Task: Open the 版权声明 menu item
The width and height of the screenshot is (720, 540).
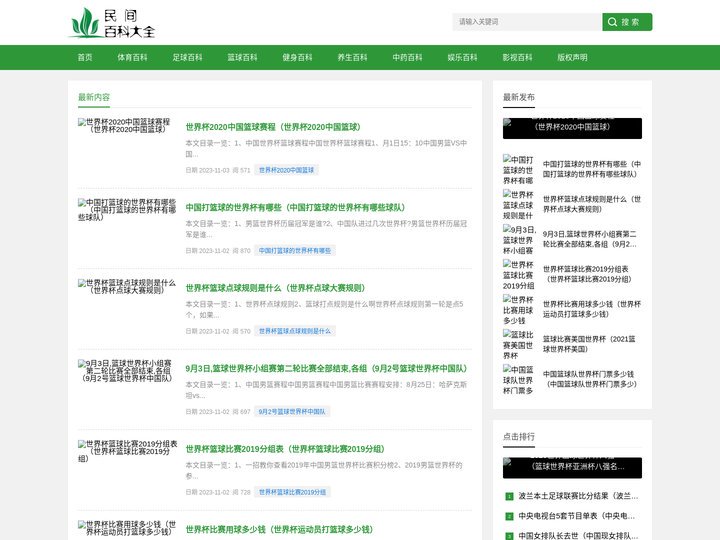Action: point(573,57)
